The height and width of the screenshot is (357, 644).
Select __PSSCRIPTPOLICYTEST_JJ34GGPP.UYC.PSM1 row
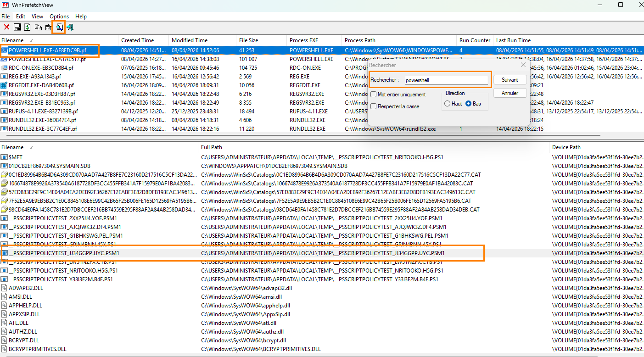(322, 253)
